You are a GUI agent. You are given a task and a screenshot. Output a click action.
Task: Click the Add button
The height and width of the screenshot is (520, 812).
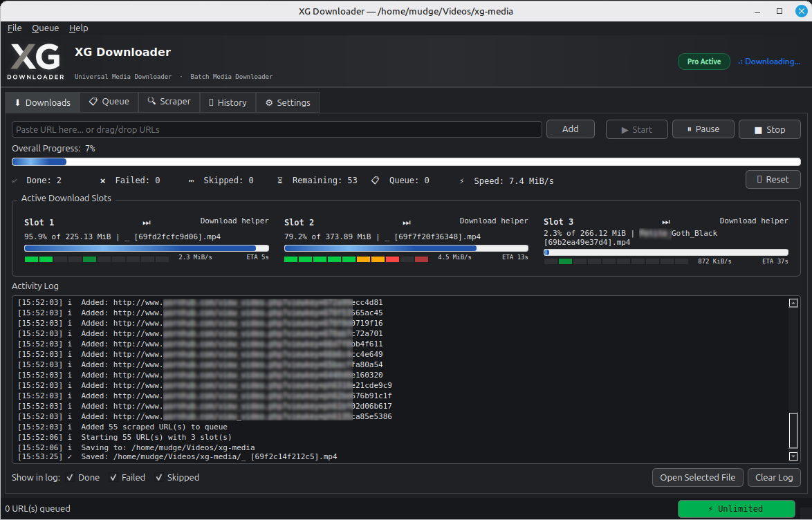(570, 129)
